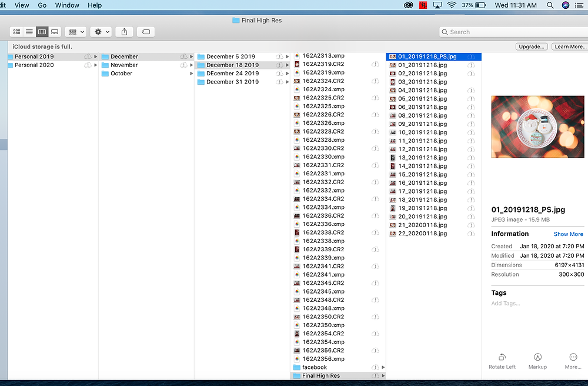
Task: Expand arrow beside October folder
Action: tap(192, 74)
